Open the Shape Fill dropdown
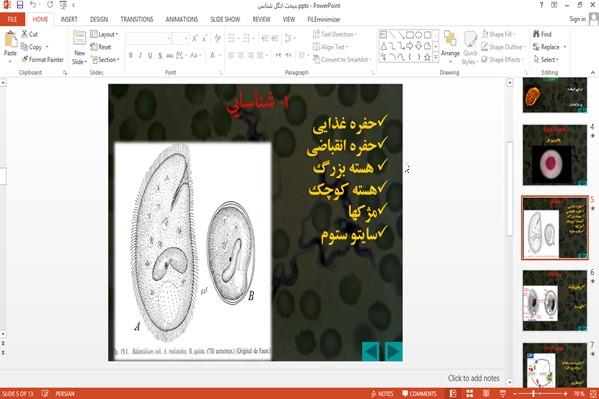The image size is (599, 399). [499, 34]
